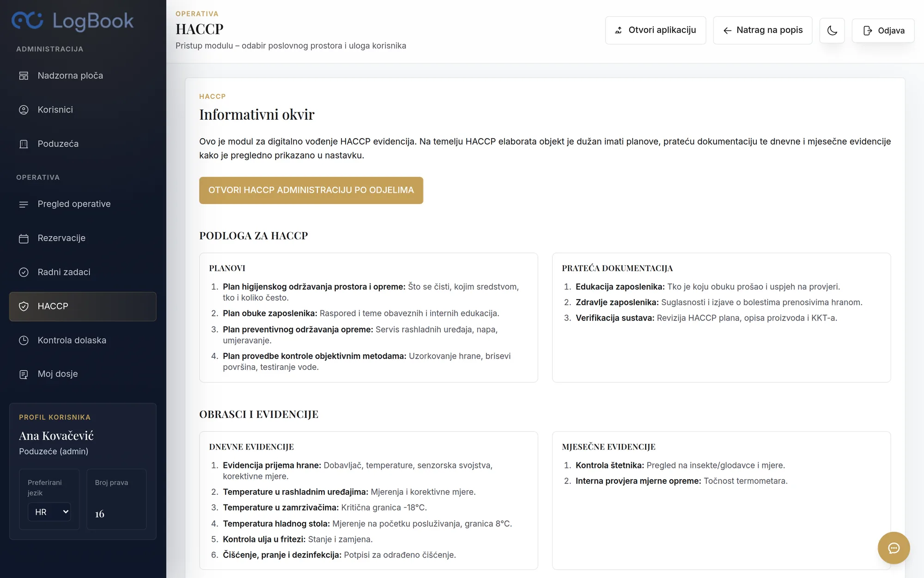Click the launch icon in Otvori aplikaciju
The image size is (924, 578).
point(618,30)
